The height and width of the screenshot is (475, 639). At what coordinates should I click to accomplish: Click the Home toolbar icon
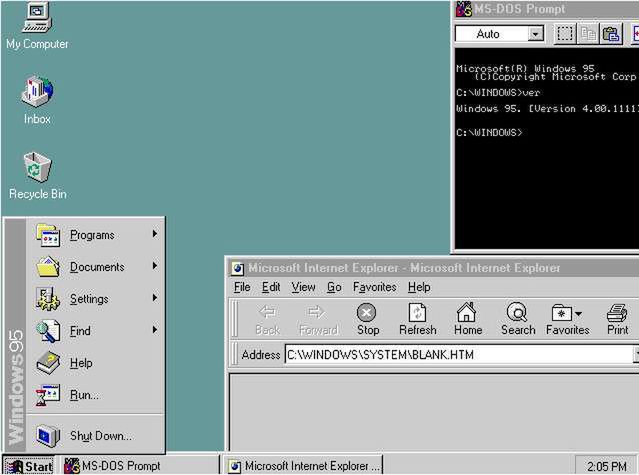coord(468,319)
